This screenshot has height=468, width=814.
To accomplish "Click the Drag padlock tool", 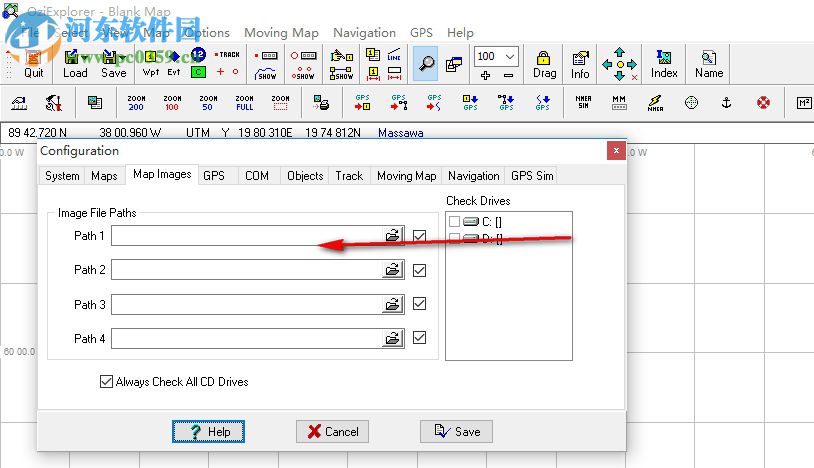I will coord(544,64).
